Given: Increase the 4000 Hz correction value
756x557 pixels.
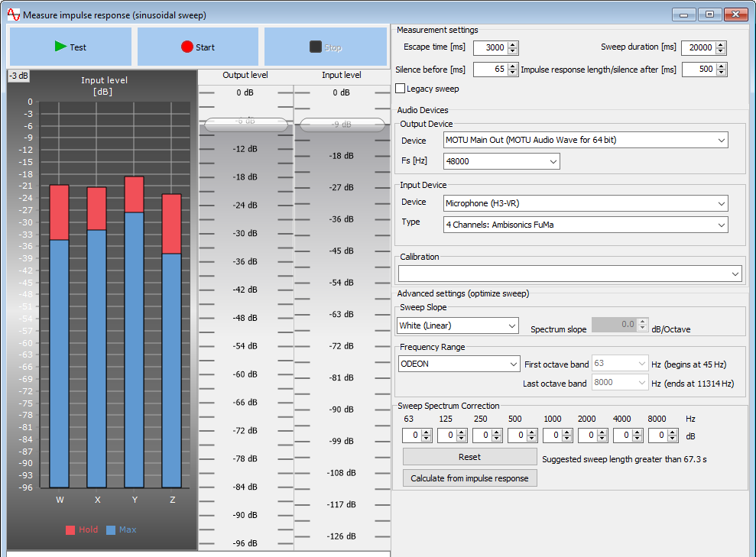Looking at the screenshot, I should coord(638,432).
